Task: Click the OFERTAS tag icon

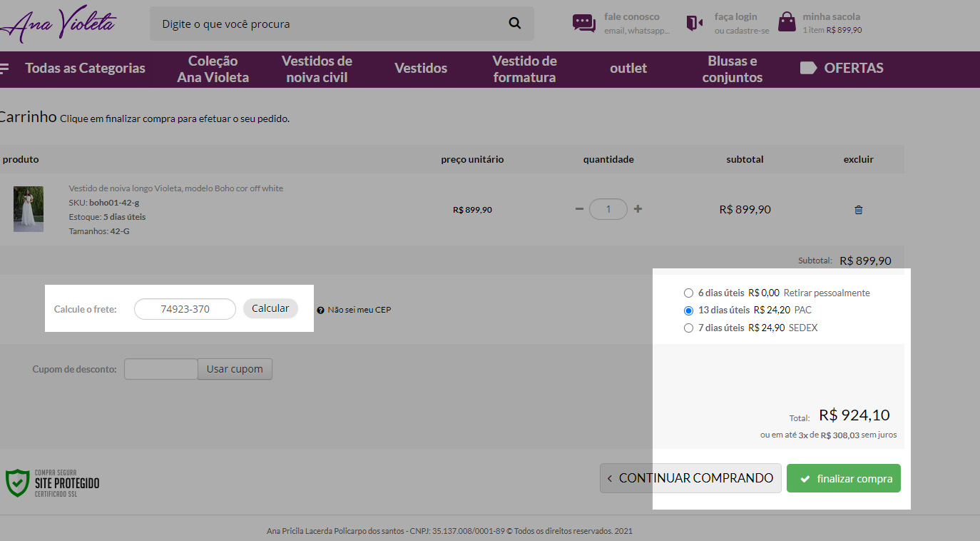Action: coord(807,69)
